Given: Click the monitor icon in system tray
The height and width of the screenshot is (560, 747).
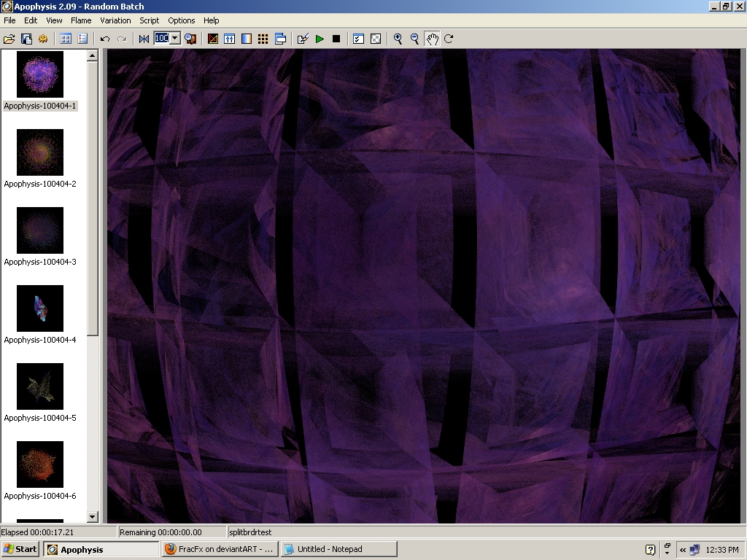Looking at the screenshot, I should (694, 550).
